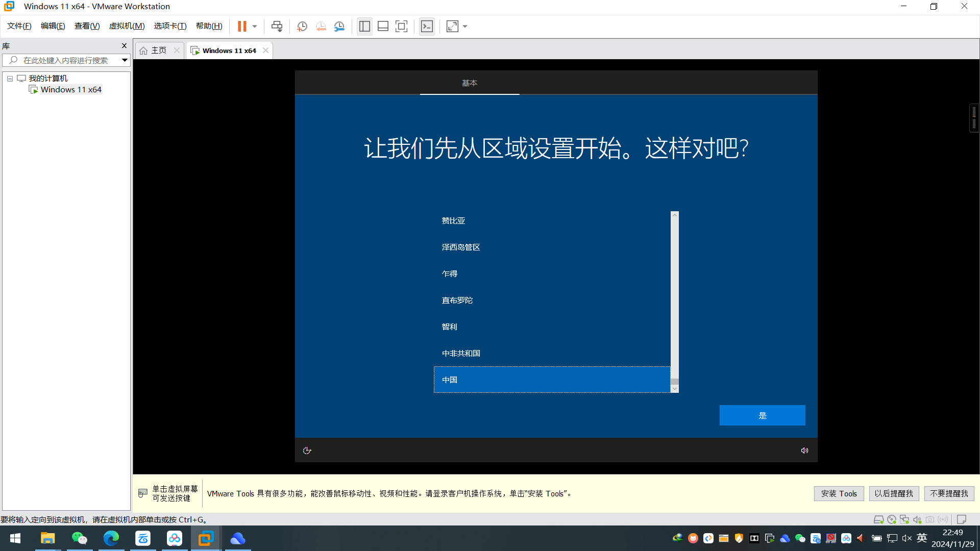Image resolution: width=980 pixels, height=551 pixels.
Task: Open the snapshot manager
Action: tap(339, 26)
